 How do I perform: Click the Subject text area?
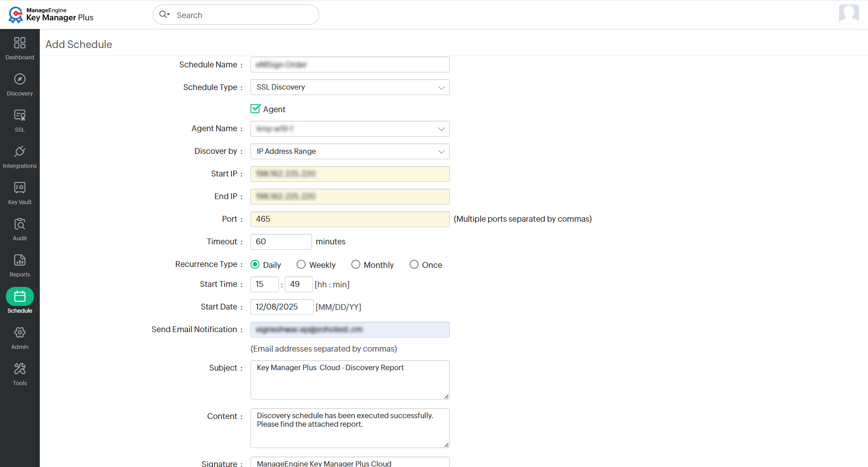[350, 380]
